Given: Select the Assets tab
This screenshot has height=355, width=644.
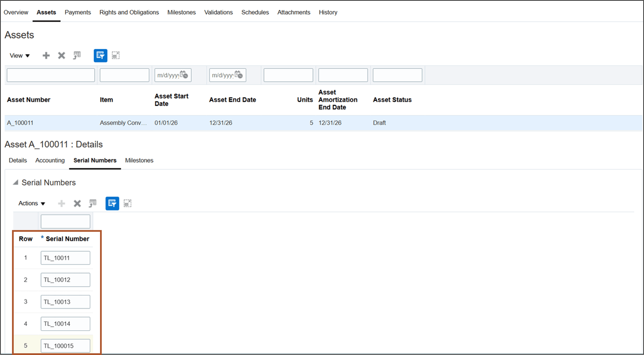Looking at the screenshot, I should pos(46,12).
